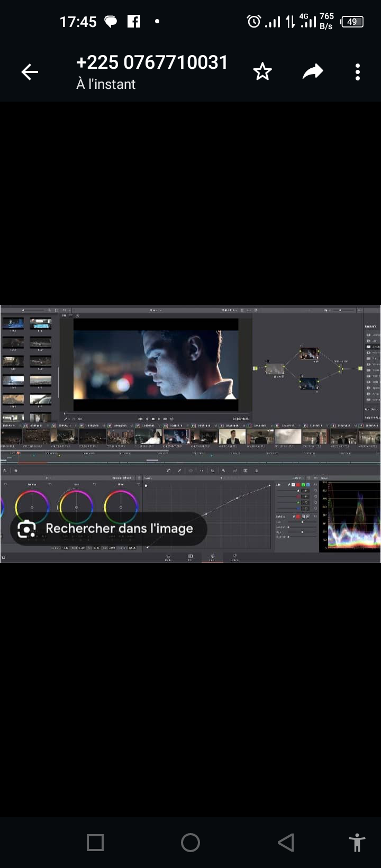Tap the Android back triangle button
The width and height of the screenshot is (381, 868).
(x=286, y=842)
